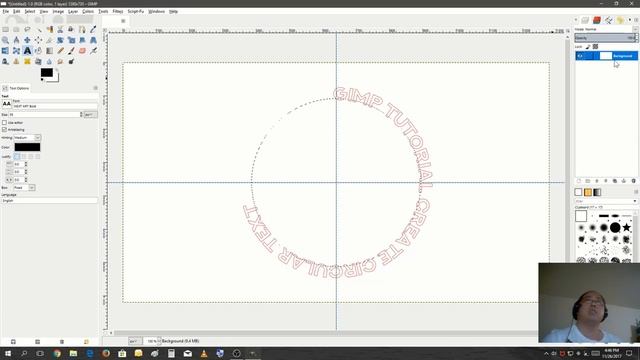The image size is (640, 360).
Task: Switch to the Paths dock tab
Action: pos(609,20)
